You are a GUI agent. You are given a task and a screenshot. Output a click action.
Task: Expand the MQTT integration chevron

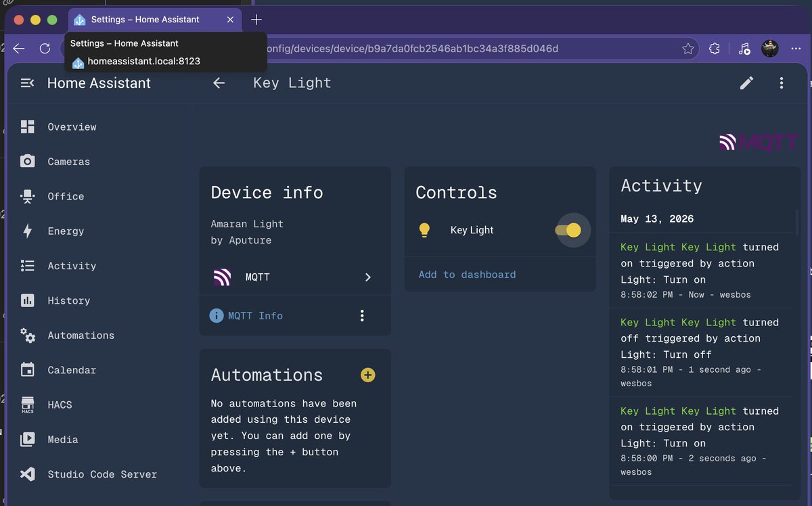coord(368,277)
